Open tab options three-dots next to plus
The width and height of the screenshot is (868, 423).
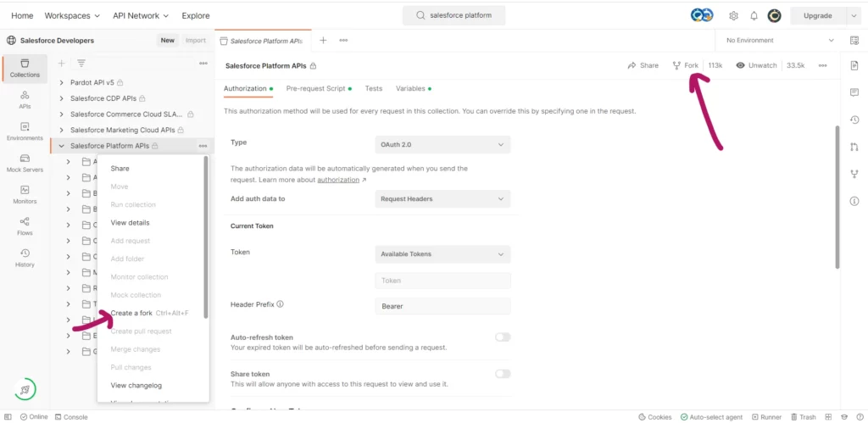[x=343, y=40]
